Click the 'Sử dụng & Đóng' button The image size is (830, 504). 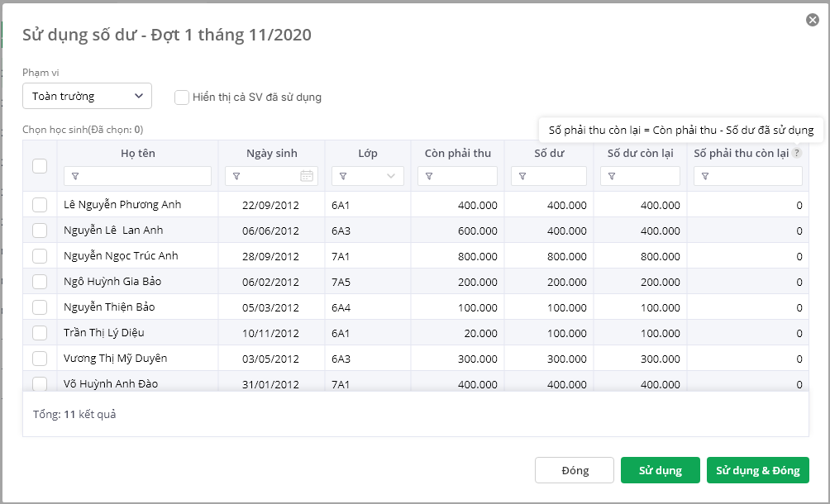point(757,470)
